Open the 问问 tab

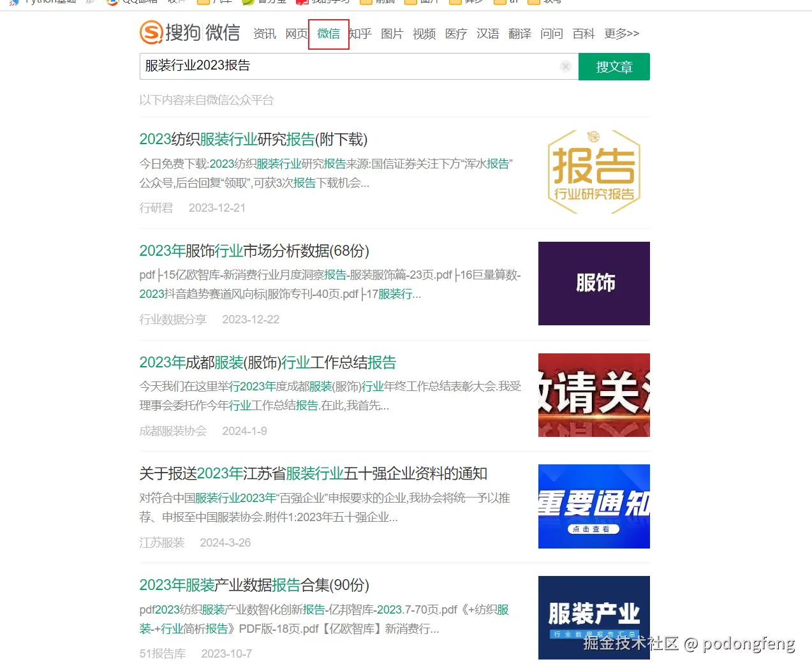coord(552,34)
